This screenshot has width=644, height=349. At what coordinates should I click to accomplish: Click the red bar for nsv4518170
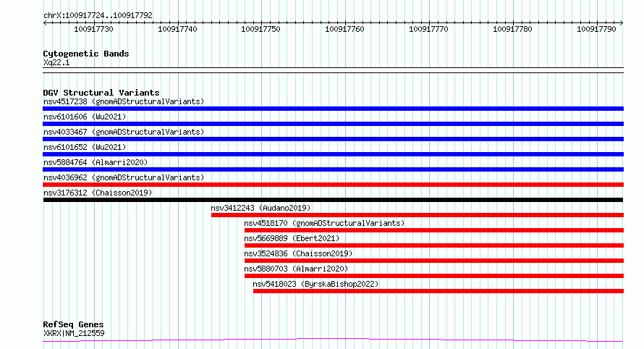[434, 230]
